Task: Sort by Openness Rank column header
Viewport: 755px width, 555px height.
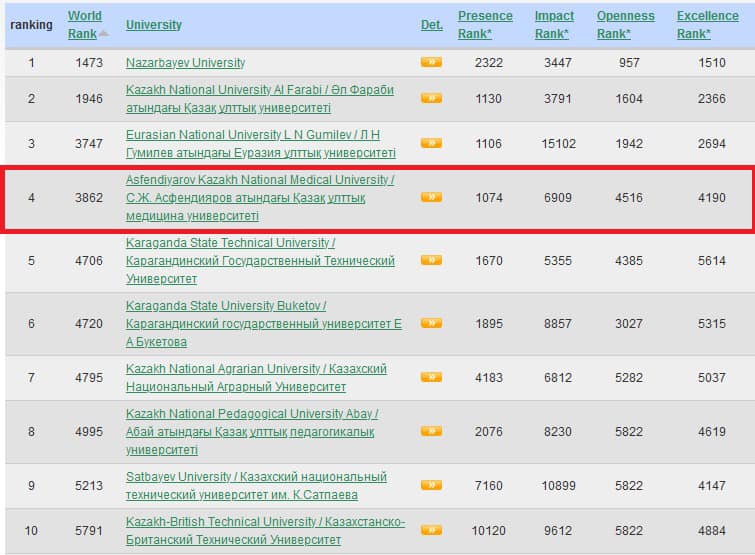Action: click(625, 24)
